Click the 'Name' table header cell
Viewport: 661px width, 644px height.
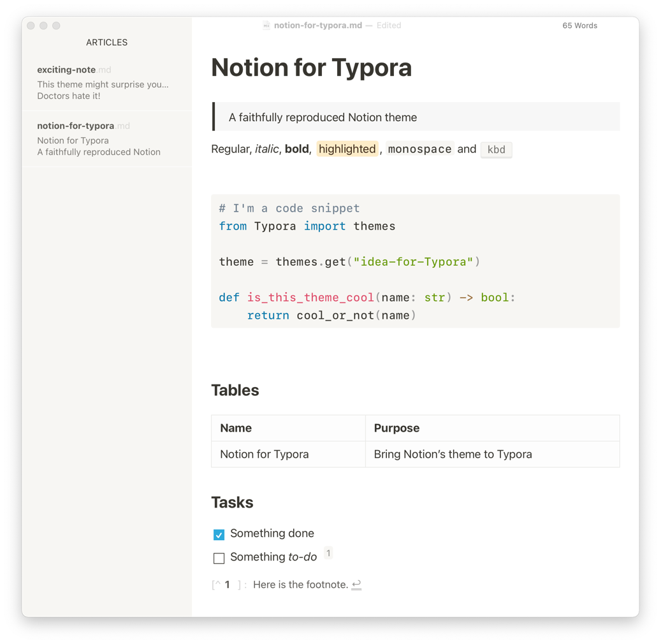point(288,428)
